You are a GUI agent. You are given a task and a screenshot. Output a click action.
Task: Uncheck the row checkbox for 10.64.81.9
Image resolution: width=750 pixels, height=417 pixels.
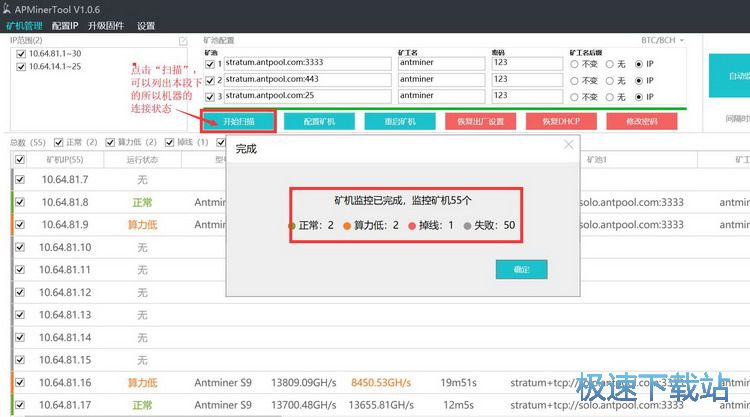click(x=20, y=224)
